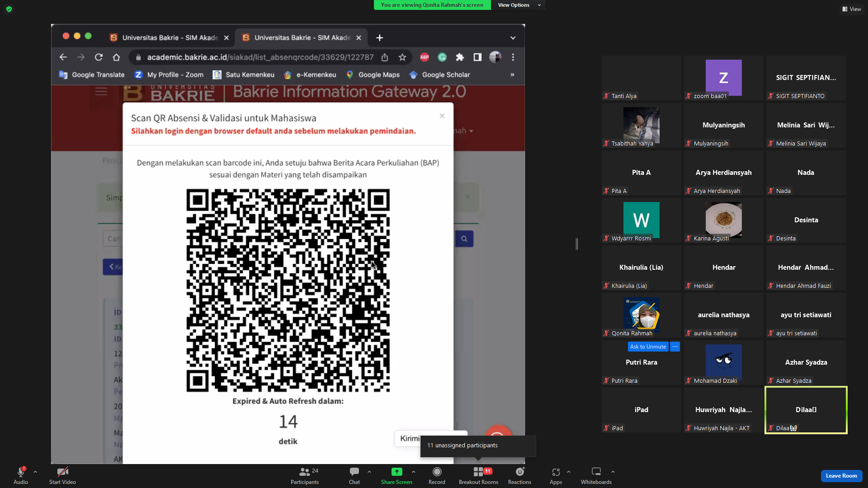Open the Satu Kemenkeu bookmark
This screenshot has width=868, height=488.
click(x=244, y=75)
